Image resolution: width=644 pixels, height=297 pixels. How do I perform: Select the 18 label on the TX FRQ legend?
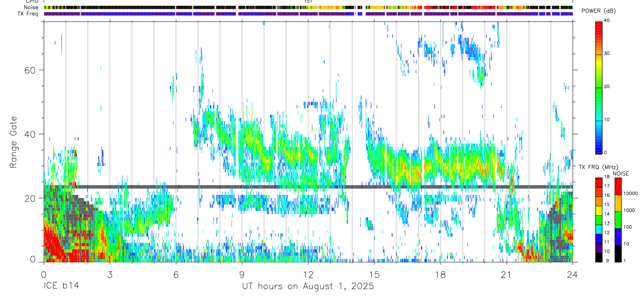point(606,177)
